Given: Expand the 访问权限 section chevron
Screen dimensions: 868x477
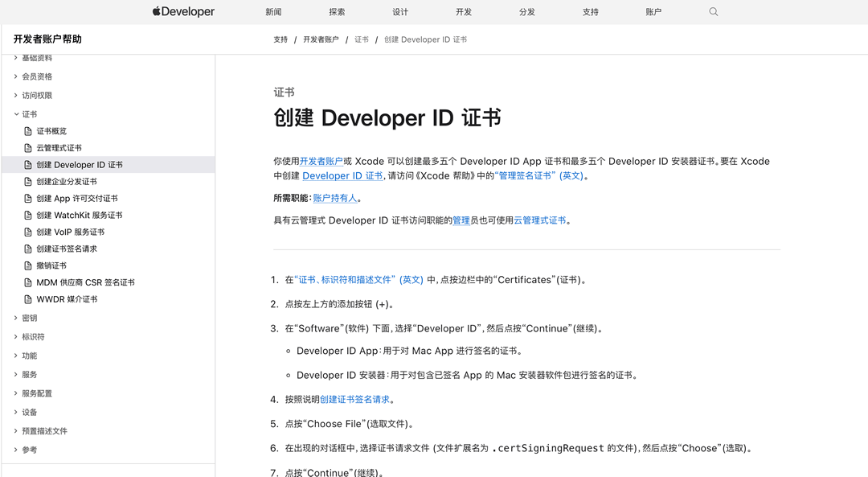Looking at the screenshot, I should coord(15,95).
